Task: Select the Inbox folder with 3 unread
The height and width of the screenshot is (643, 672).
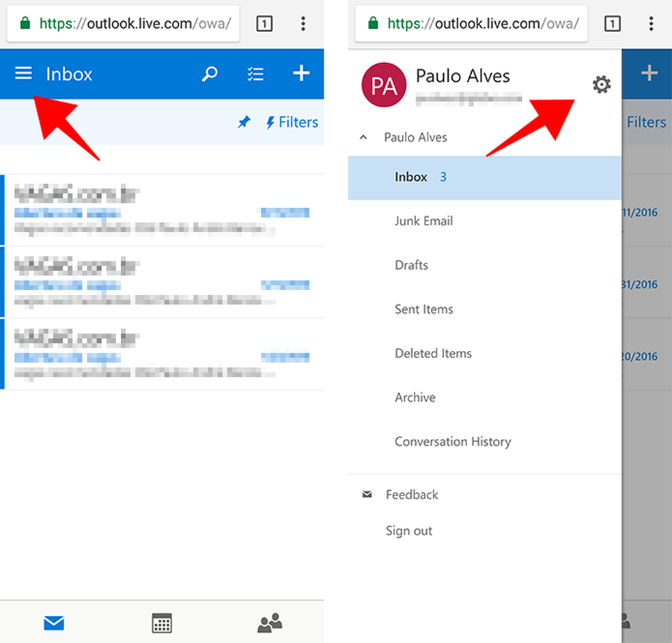Action: (484, 177)
